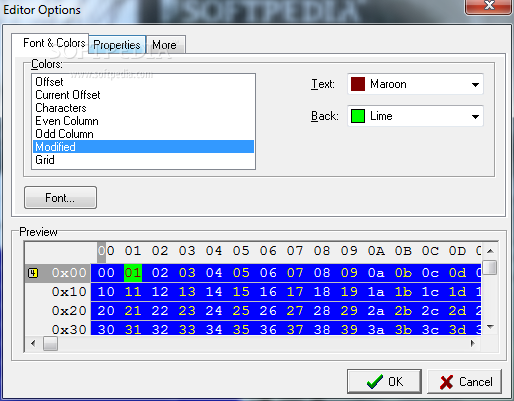This screenshot has height=401, width=514.
Task: Click byte 2a in preview row 0x20
Action: pos(376,311)
